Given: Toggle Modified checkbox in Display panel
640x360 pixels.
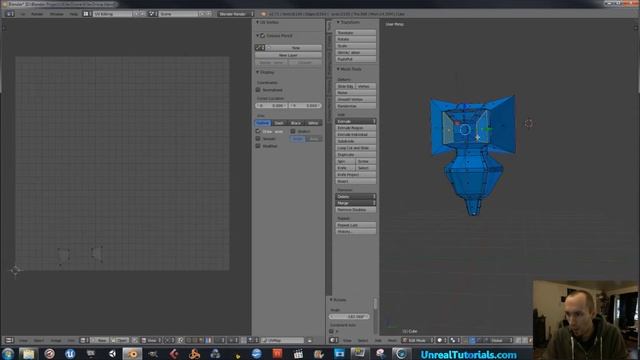Looking at the screenshot, I should [x=258, y=146].
